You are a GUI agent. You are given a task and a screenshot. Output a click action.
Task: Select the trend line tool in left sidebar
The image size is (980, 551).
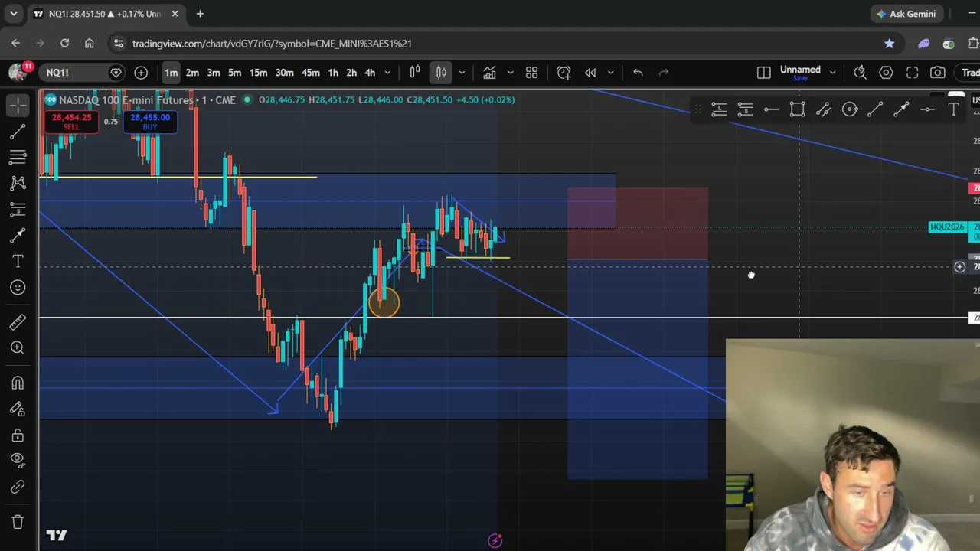(x=18, y=132)
